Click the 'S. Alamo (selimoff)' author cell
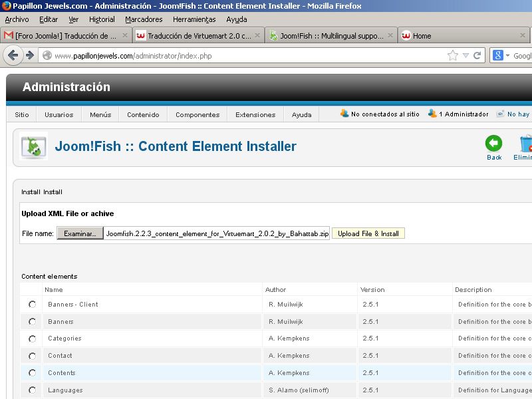 click(x=299, y=390)
